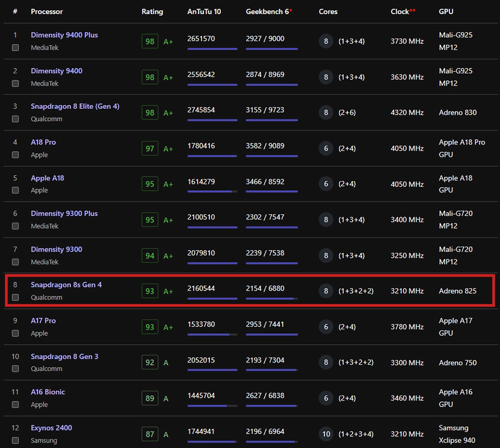Tick the A16 Bionic checkbox
Screen dimensions: 500x448
15,404
